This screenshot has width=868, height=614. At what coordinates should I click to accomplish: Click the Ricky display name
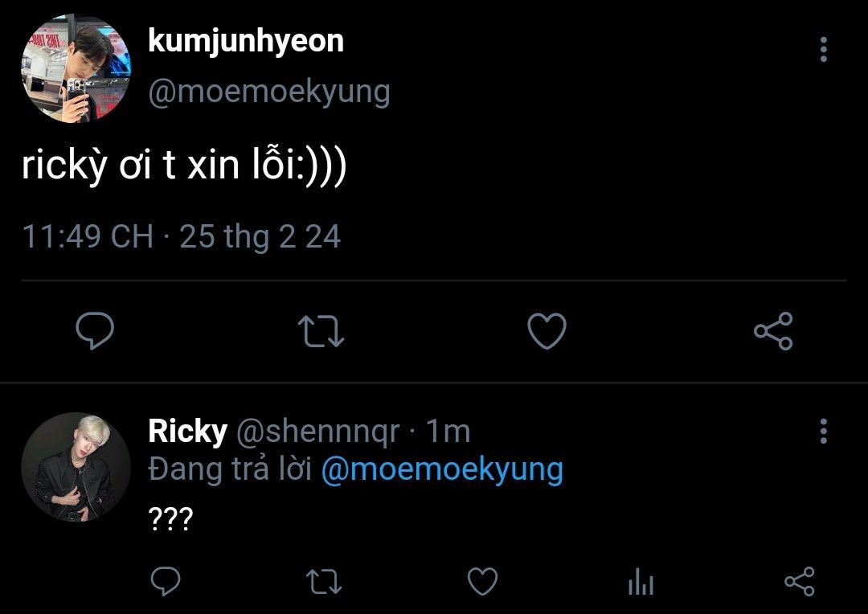click(187, 432)
